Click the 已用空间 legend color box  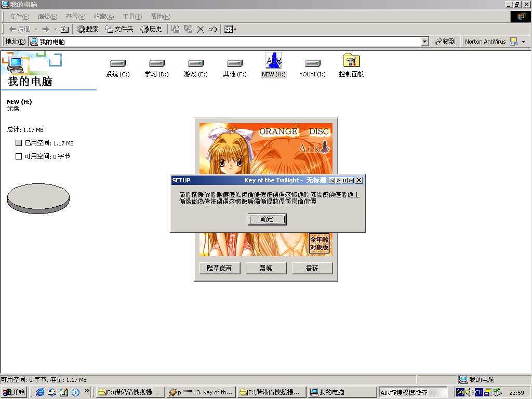pyautogui.click(x=19, y=143)
